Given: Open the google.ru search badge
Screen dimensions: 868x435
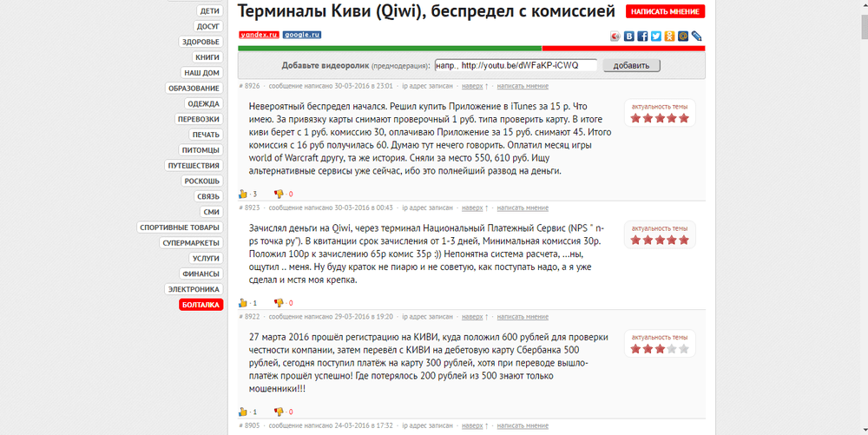Looking at the screenshot, I should 302,35.
